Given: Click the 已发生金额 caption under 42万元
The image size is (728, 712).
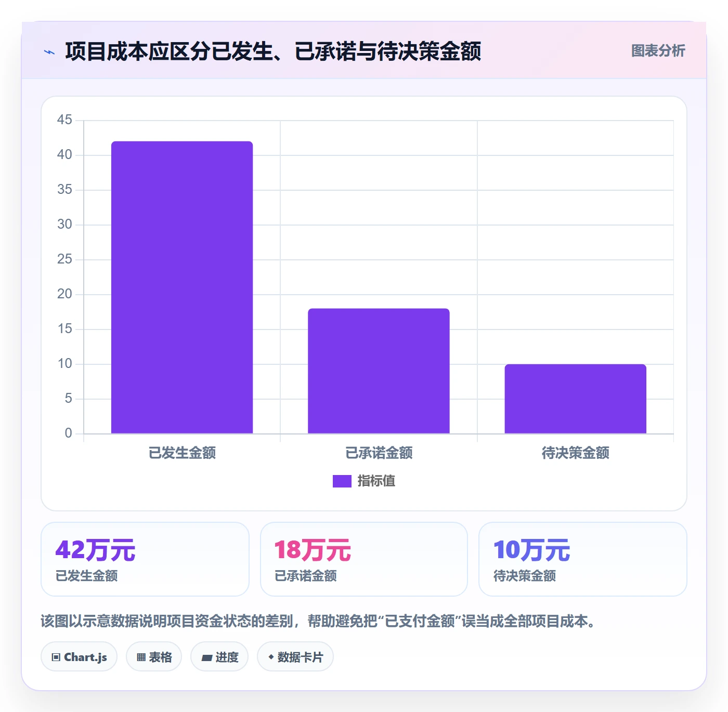Looking at the screenshot, I should click(x=87, y=576).
